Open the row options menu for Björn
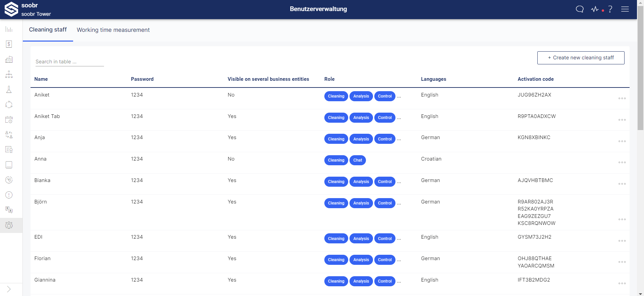The image size is (644, 296). pyautogui.click(x=622, y=219)
